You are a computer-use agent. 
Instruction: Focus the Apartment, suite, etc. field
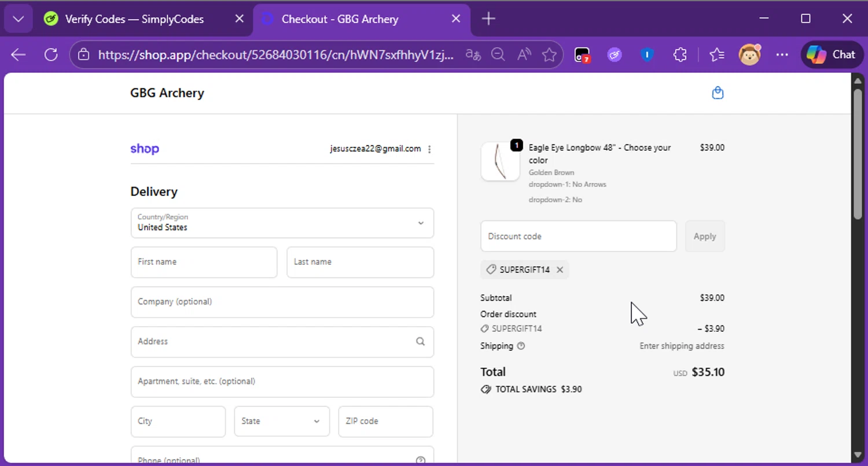282,382
